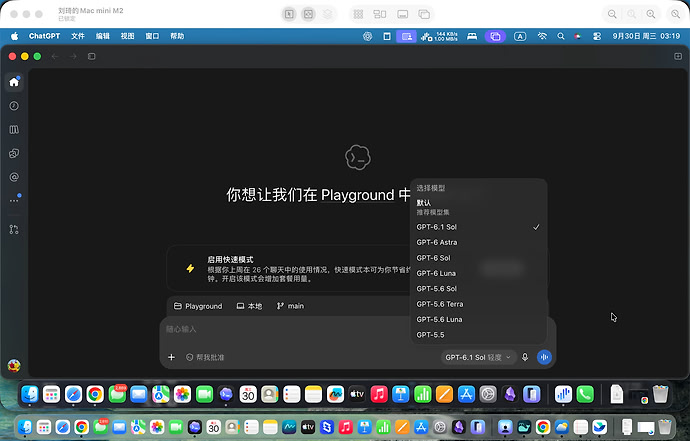Enable control mode cursor button in viewer toolbar
Image resolution: width=690 pixels, height=441 pixels.
click(289, 14)
